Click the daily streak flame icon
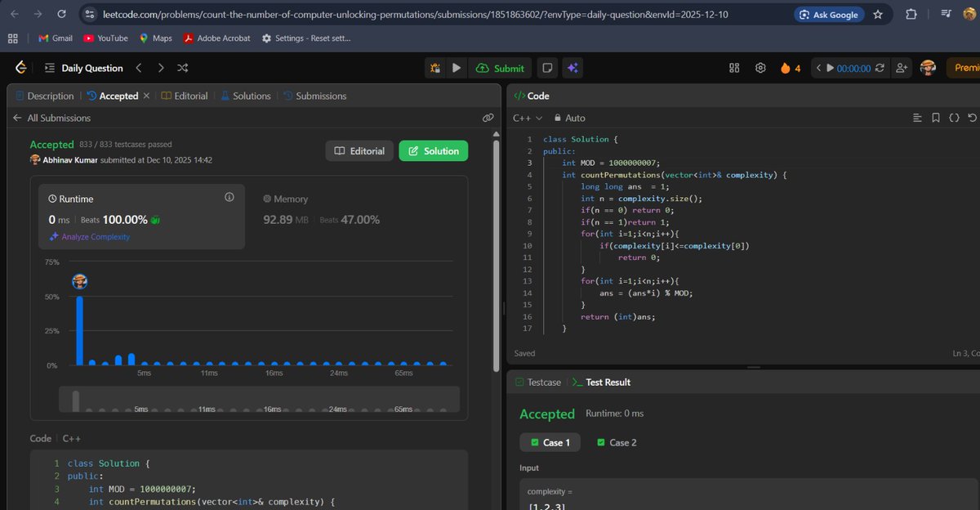The image size is (980, 510). click(x=786, y=68)
